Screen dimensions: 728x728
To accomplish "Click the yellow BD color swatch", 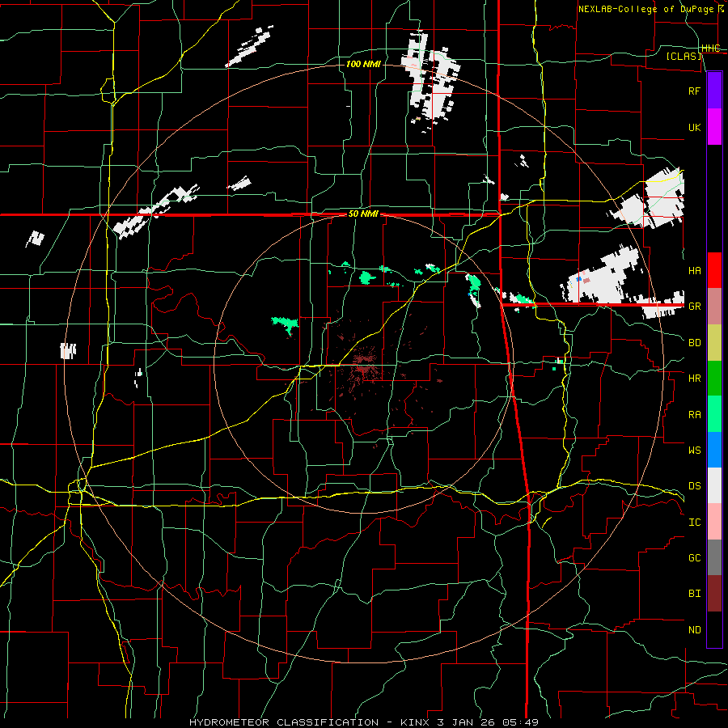I will click(x=714, y=343).
